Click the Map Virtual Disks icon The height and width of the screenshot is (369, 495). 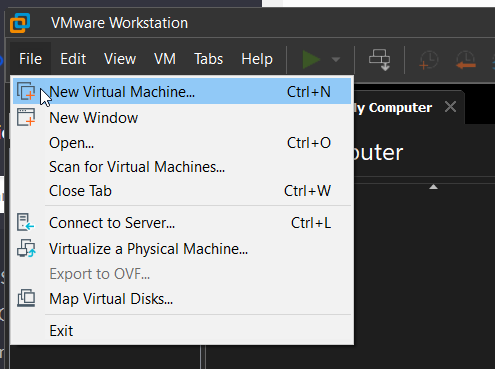pyautogui.click(x=26, y=298)
